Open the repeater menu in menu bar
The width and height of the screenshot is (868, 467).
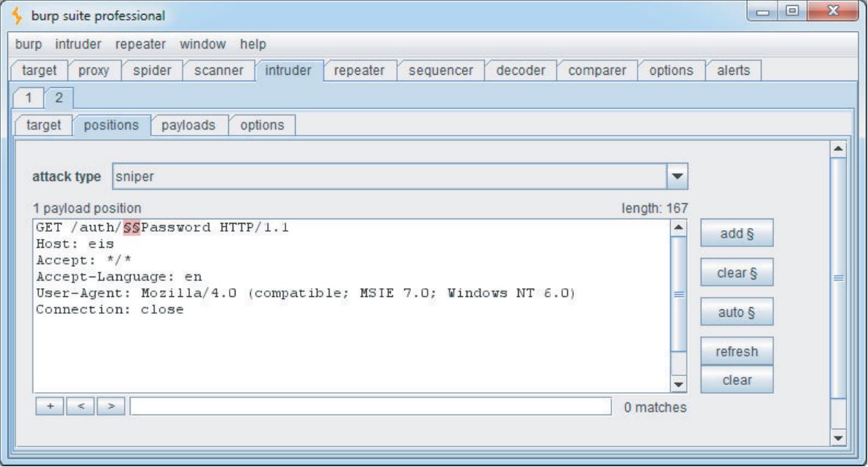141,44
